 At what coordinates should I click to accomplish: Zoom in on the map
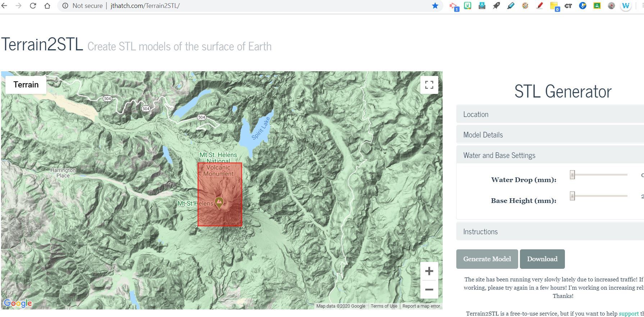(x=429, y=271)
